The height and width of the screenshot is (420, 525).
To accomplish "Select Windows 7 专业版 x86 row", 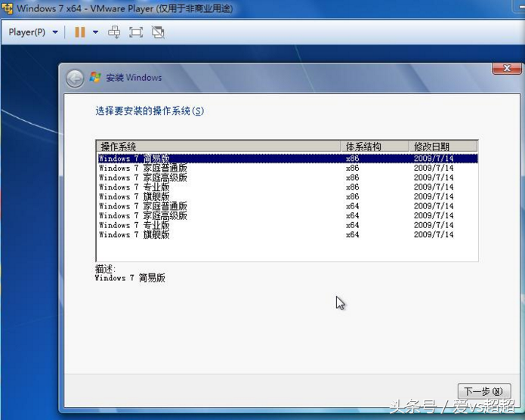I will click(288, 187).
